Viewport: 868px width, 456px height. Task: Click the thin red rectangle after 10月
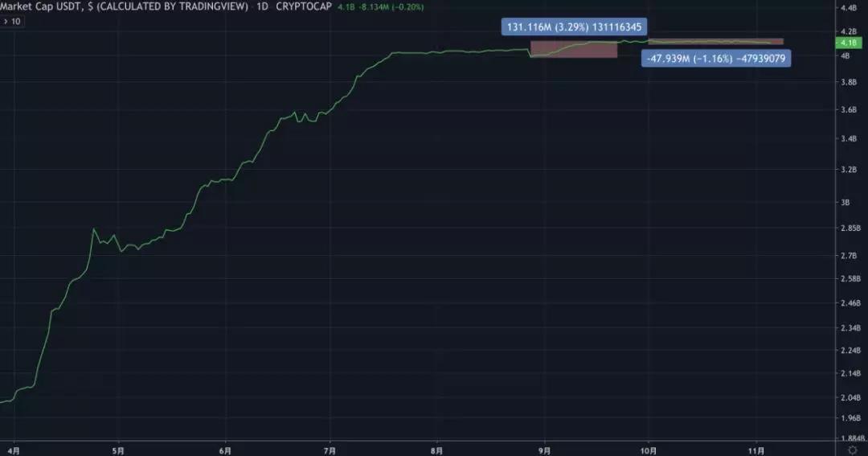coord(715,42)
